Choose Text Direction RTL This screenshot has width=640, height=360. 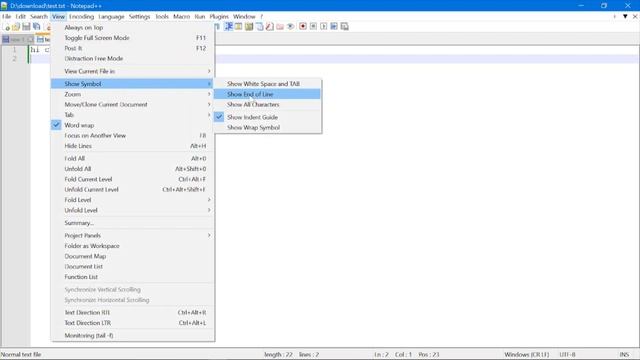point(133,312)
